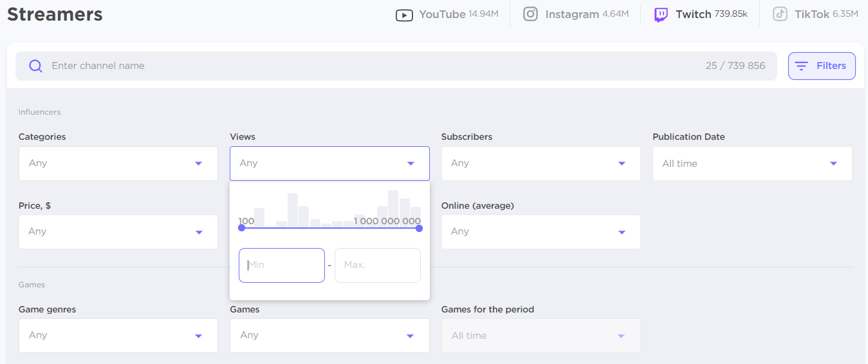868x364 pixels.
Task: Click the Instagram camera icon
Action: [530, 14]
